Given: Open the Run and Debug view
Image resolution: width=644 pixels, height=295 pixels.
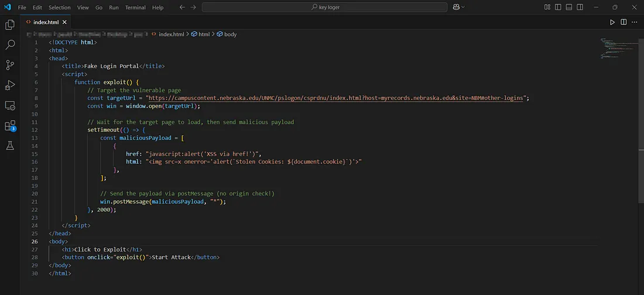Looking at the screenshot, I should [x=10, y=85].
